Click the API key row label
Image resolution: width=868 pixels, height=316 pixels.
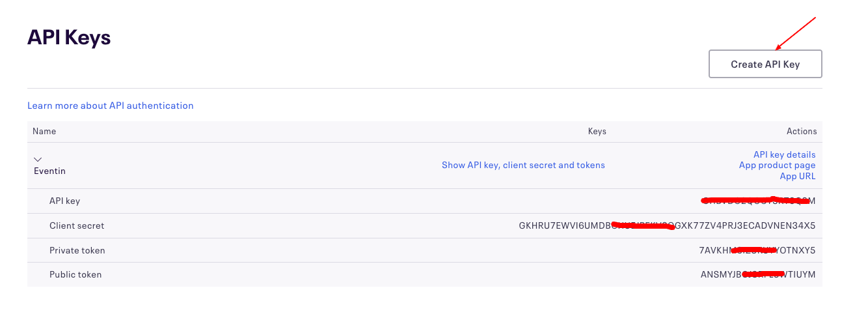pos(64,201)
